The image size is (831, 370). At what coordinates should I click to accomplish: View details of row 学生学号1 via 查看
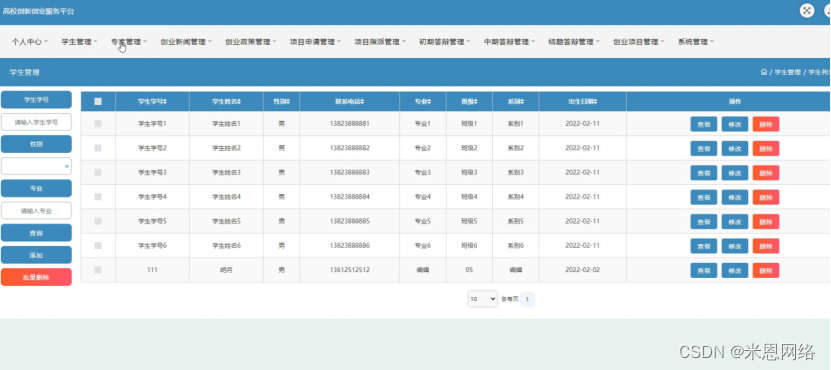703,124
